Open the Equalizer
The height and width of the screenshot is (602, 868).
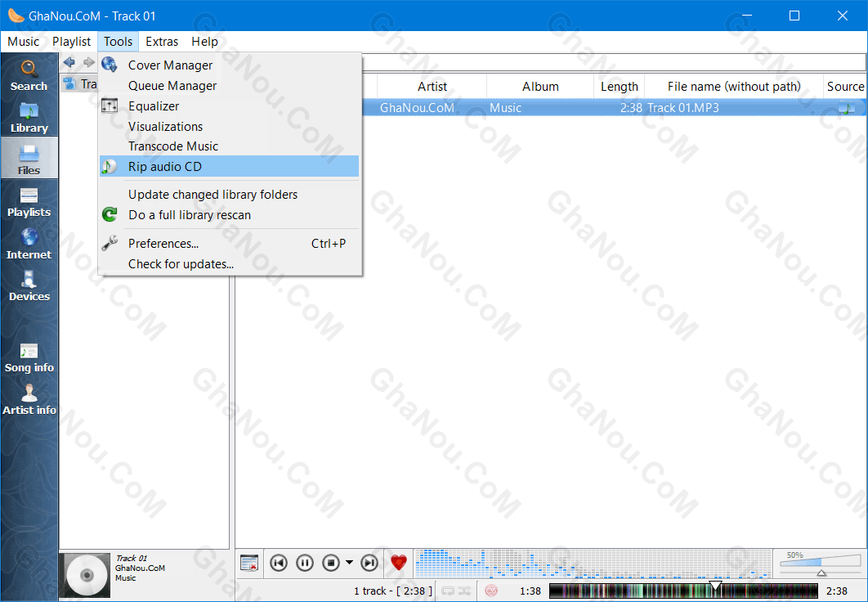[x=229, y=106]
